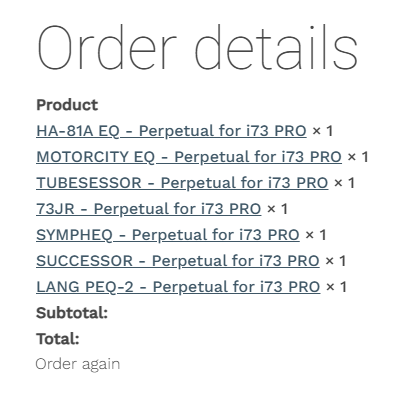419x393 pixels.
Task: Click the × 1 quantity beside MOTORCITY EQ
Action: 358,157
